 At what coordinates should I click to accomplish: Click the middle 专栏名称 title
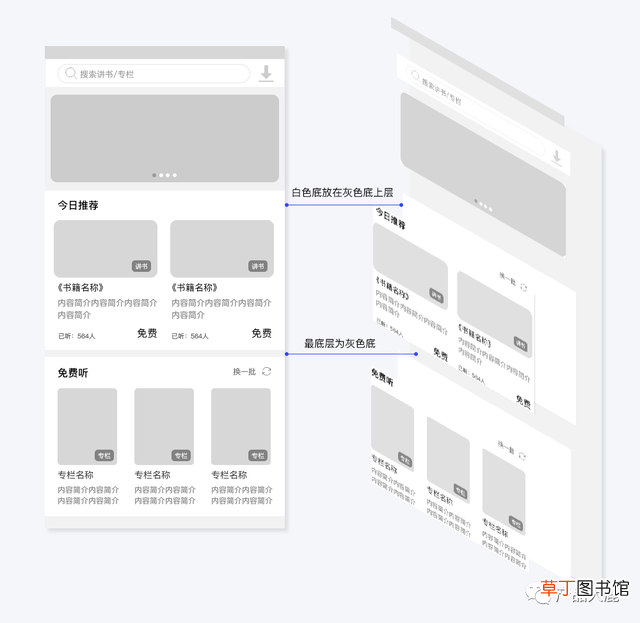[x=152, y=475]
